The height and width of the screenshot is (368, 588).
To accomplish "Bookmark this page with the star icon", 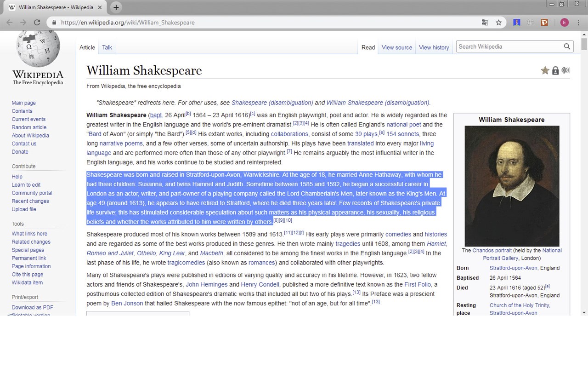I will 498,23.
